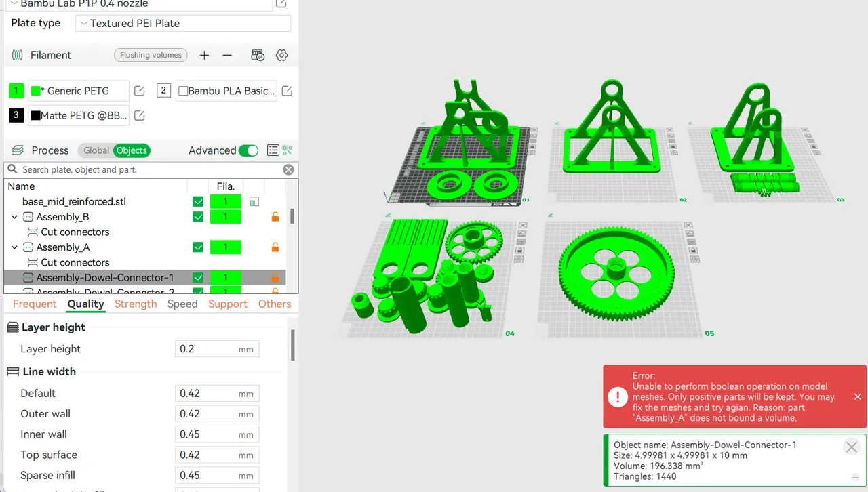Viewport: 868px width, 492px height.
Task: Uncheck printable box for Assembly_B
Action: tap(198, 217)
